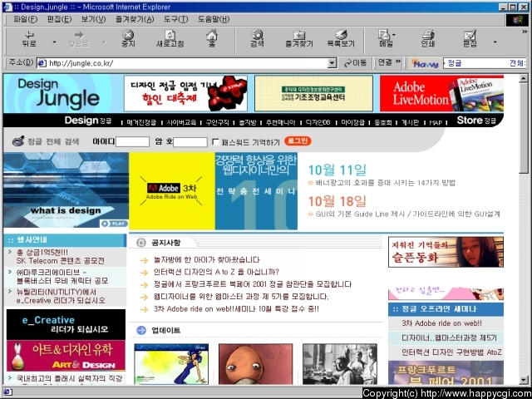532x399 pixels.
Task: Open the 파일(F) menu
Action: point(25,19)
